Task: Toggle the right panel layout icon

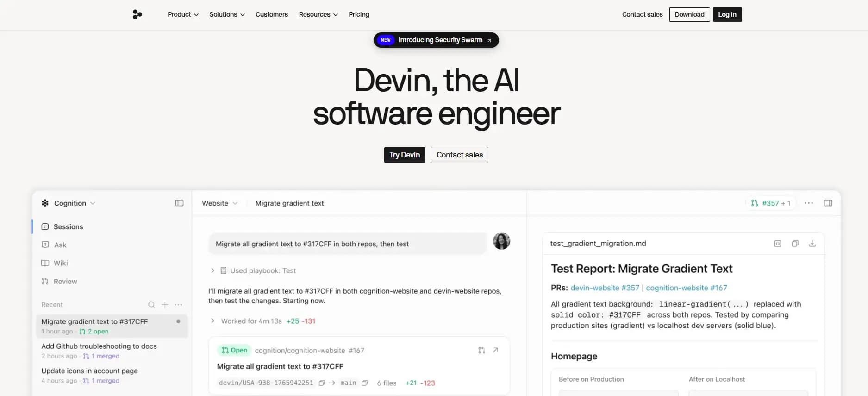Action: click(828, 203)
